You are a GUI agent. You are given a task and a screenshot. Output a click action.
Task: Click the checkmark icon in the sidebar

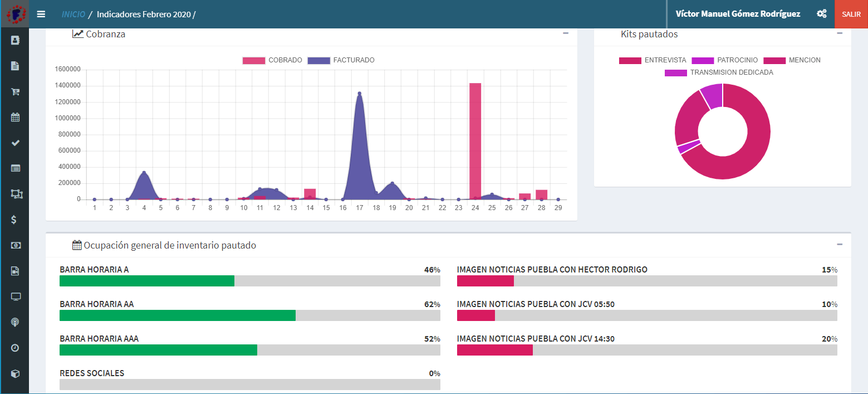(x=15, y=143)
